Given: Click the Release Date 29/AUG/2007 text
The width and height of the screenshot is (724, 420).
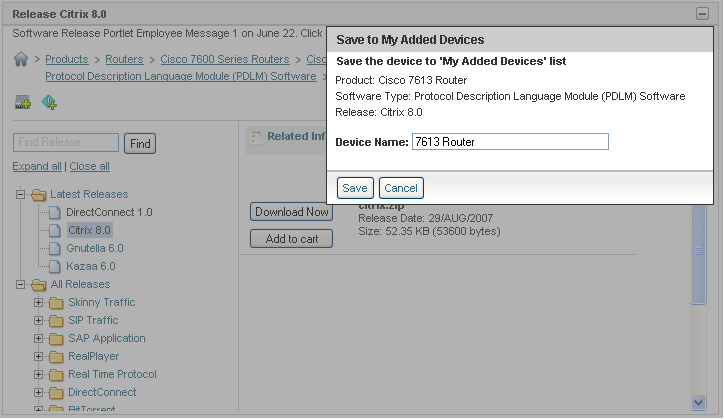Looking at the screenshot, I should tap(426, 218).
